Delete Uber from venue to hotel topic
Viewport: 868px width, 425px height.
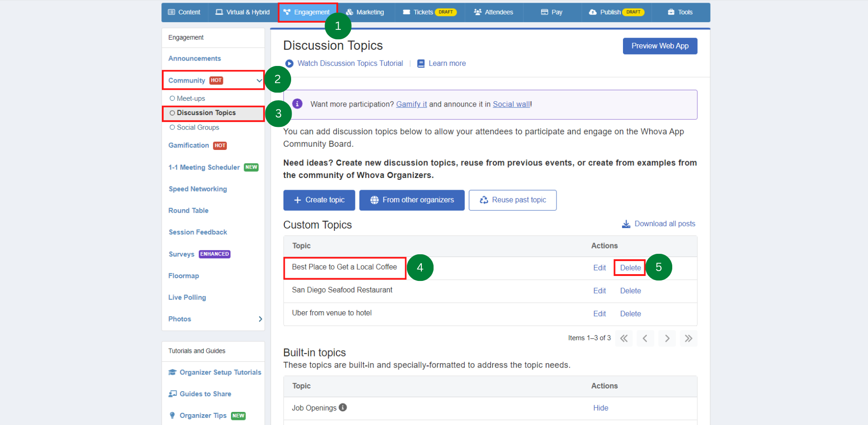(630, 314)
